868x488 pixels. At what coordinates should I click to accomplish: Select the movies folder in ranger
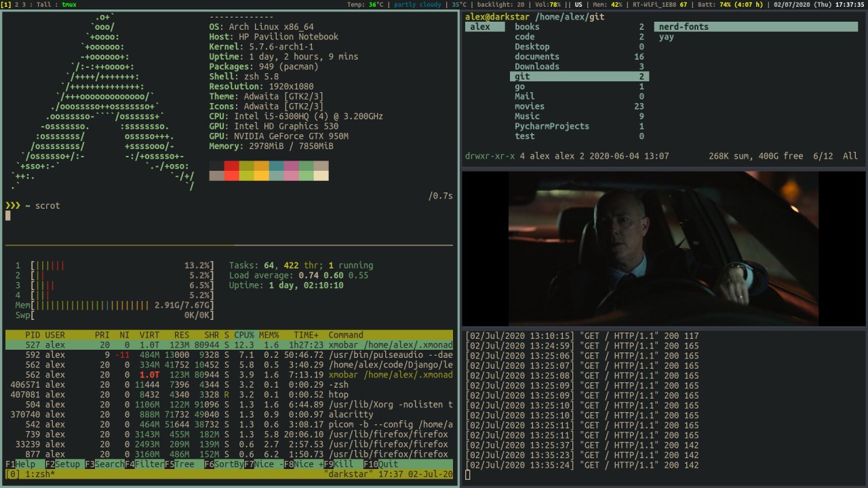coord(579,106)
